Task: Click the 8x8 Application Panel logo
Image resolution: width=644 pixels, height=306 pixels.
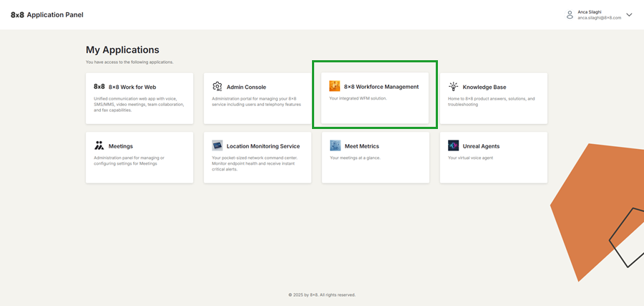Action: coord(47,14)
